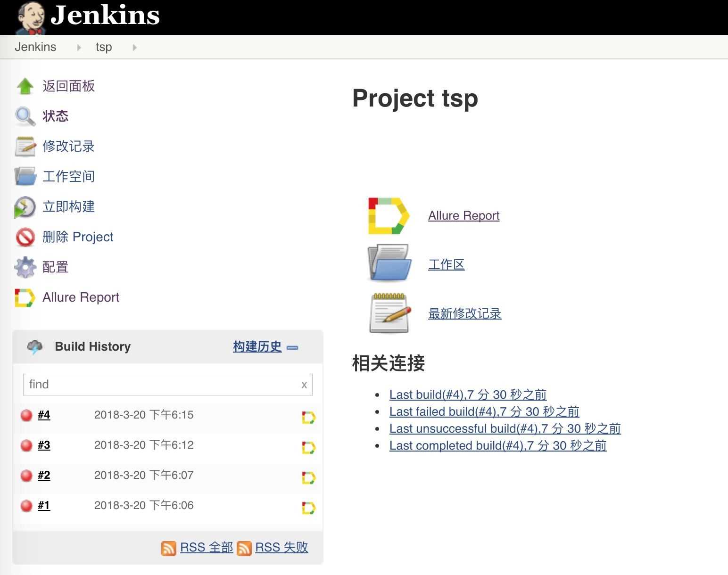Image resolution: width=728 pixels, height=575 pixels.
Task: Click the red prohibit icon beside 删除 Project
Action: (25, 237)
